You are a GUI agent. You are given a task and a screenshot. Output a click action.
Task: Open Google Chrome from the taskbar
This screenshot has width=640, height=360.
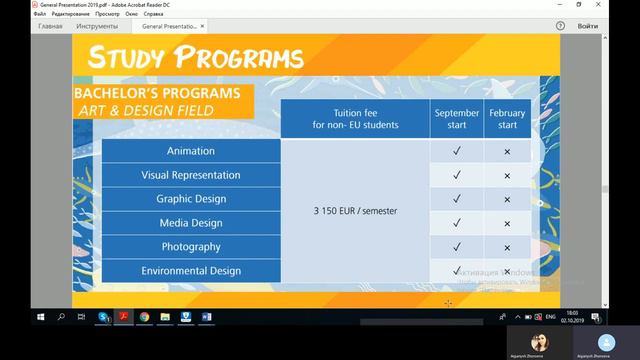tap(144, 317)
